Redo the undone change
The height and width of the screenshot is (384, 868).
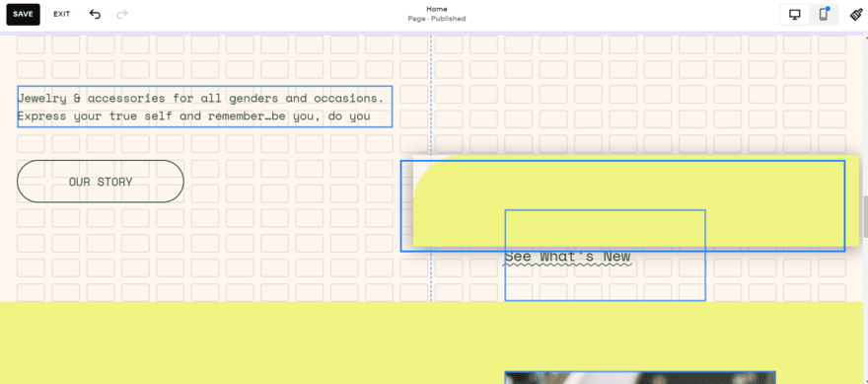122,14
